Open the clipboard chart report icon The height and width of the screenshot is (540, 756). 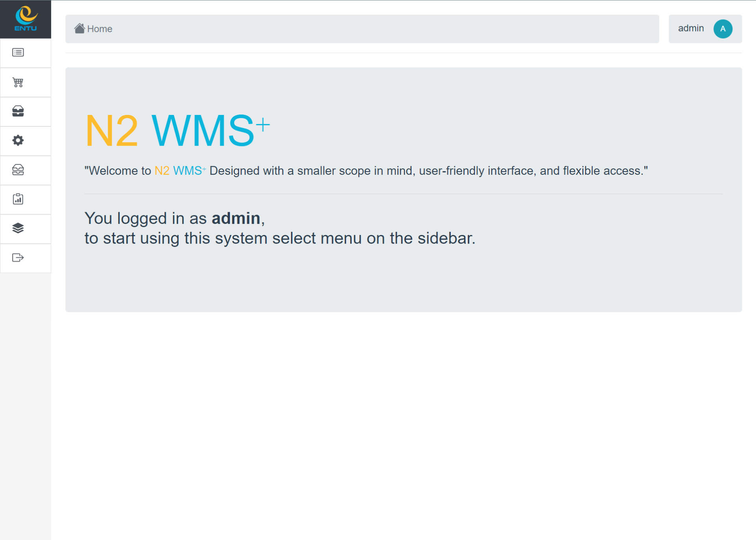18,199
